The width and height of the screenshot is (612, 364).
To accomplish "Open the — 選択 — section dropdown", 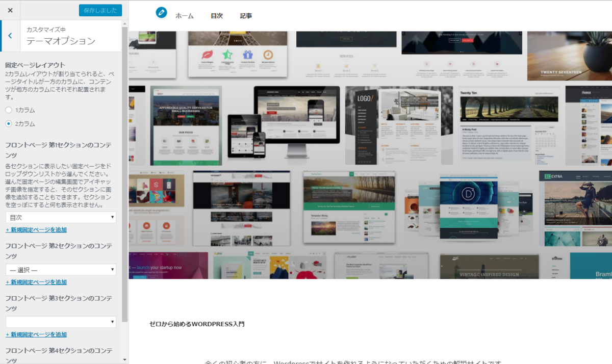I will tap(61, 270).
